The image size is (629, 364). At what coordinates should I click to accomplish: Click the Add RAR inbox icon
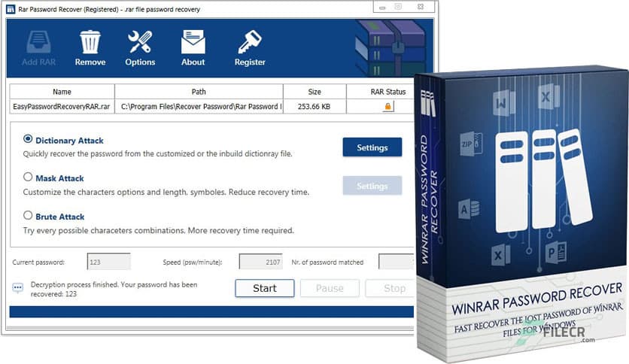[x=38, y=42]
